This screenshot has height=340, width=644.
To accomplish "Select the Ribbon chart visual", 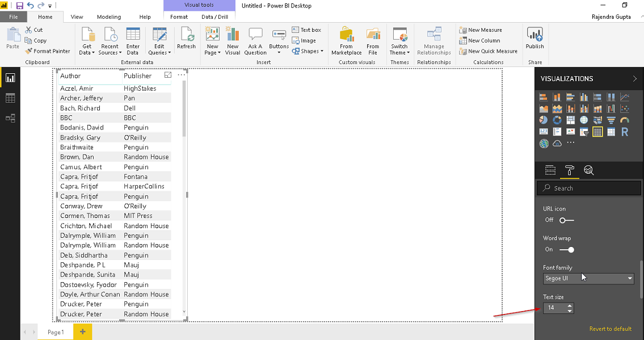I will (597, 109).
